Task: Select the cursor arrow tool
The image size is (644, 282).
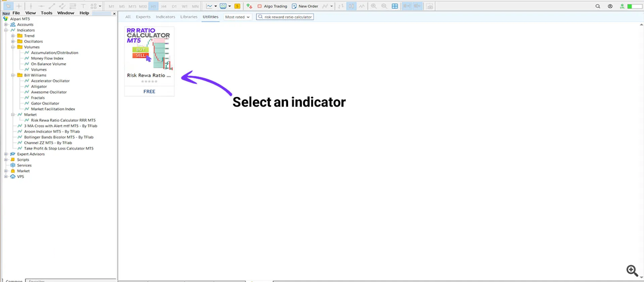Action: point(8,6)
